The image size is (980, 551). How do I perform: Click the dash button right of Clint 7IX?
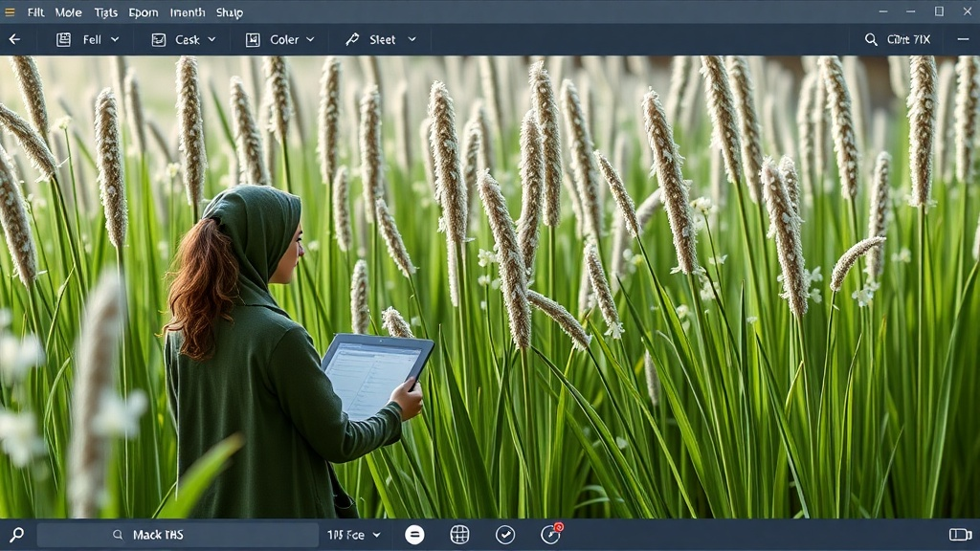tap(962, 39)
